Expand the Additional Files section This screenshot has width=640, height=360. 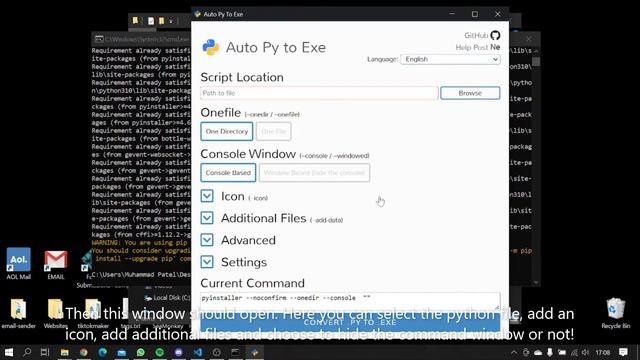tap(207, 218)
